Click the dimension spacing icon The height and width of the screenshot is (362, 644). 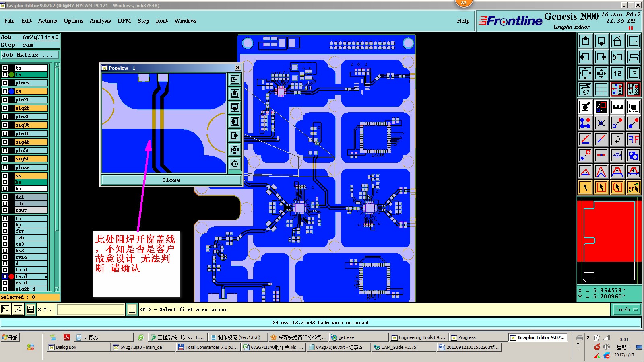pos(617,155)
